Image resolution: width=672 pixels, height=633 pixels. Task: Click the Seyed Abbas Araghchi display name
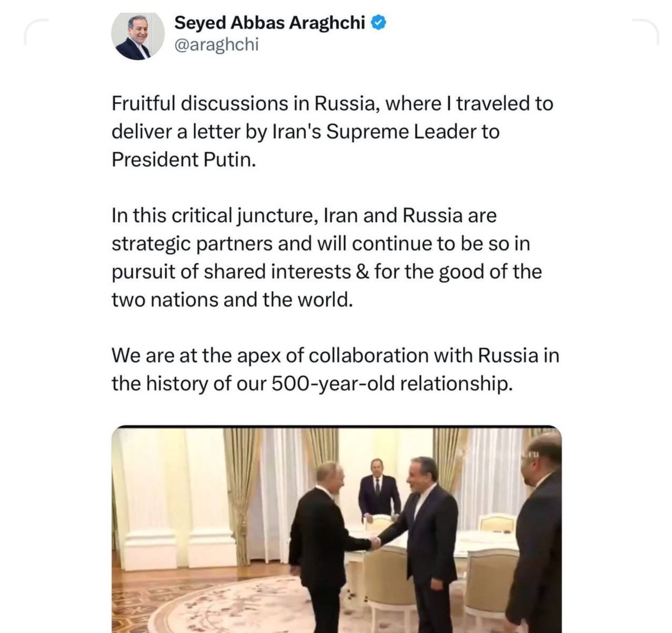click(x=269, y=23)
